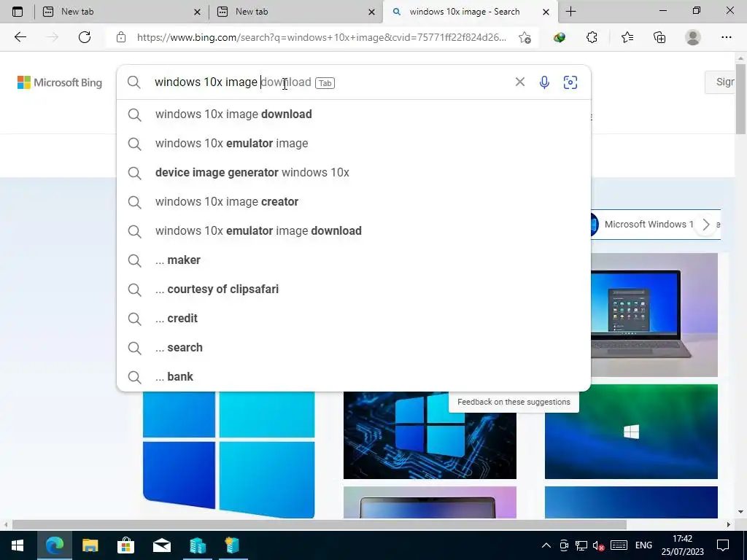Select suggestion windows 10x image download
Image resolution: width=747 pixels, height=560 pixels.
click(x=354, y=114)
